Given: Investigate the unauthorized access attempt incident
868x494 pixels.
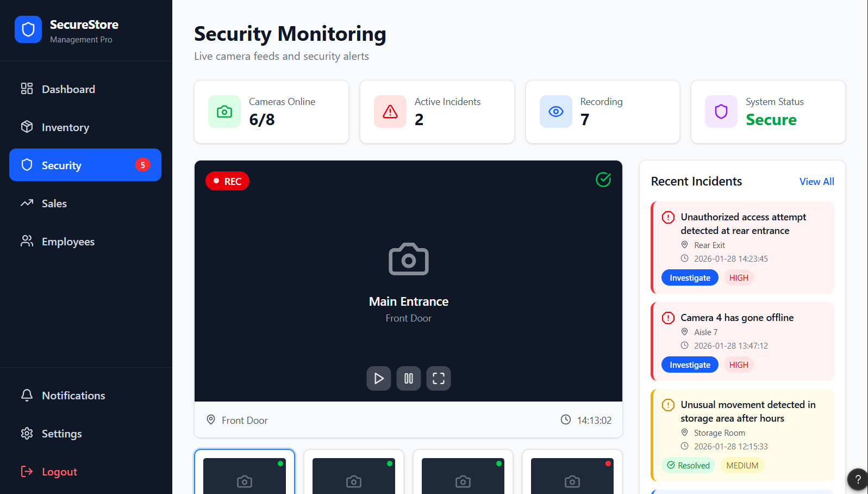Looking at the screenshot, I should 690,277.
